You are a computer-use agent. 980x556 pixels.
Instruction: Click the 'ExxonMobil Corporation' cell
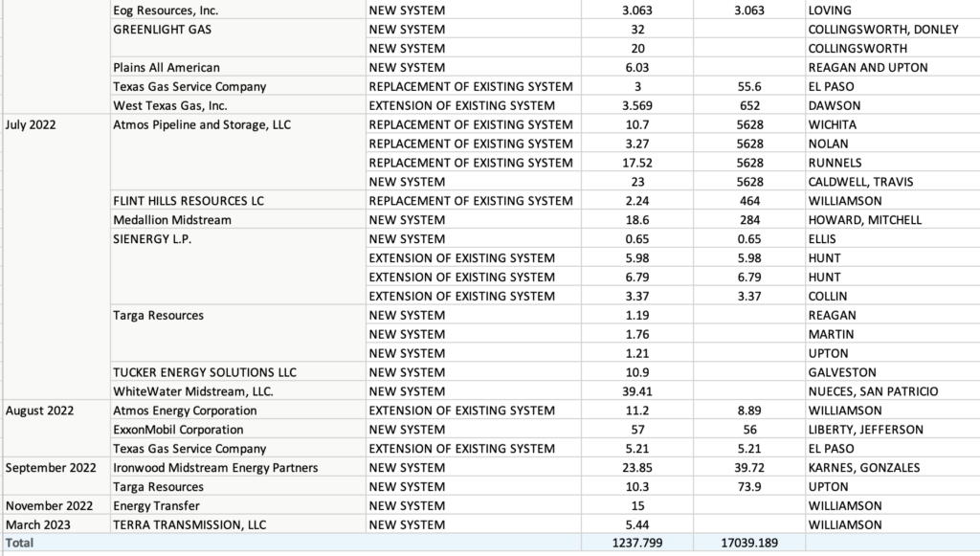[238, 429]
